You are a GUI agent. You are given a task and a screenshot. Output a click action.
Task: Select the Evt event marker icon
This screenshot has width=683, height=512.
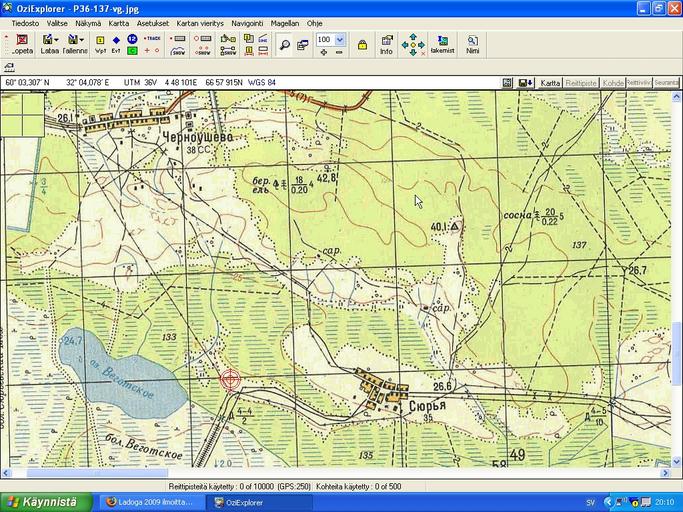point(116,44)
